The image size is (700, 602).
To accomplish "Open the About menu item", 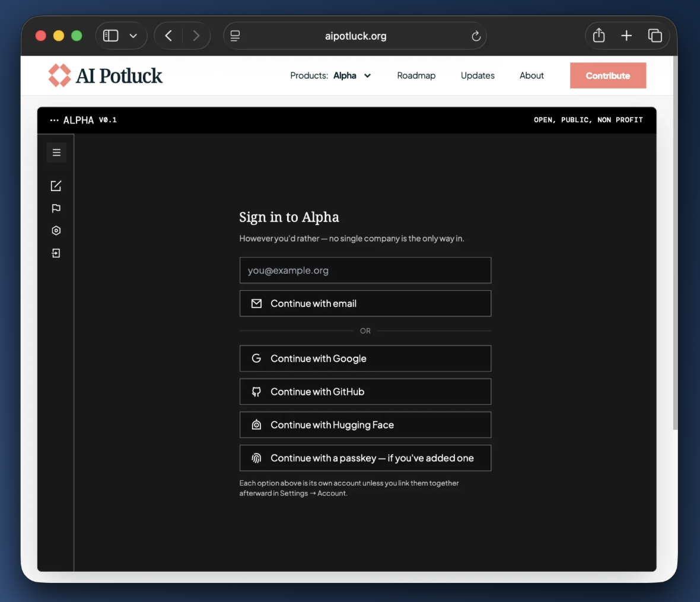I will click(532, 75).
